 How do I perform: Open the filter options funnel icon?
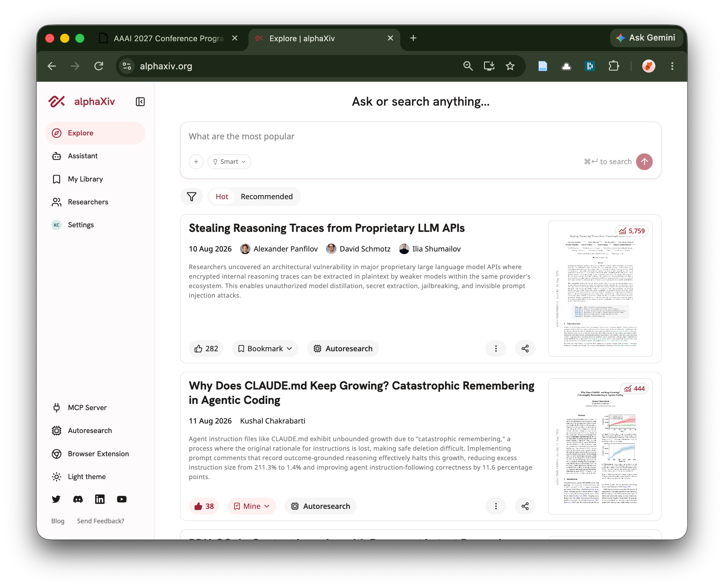click(x=192, y=197)
